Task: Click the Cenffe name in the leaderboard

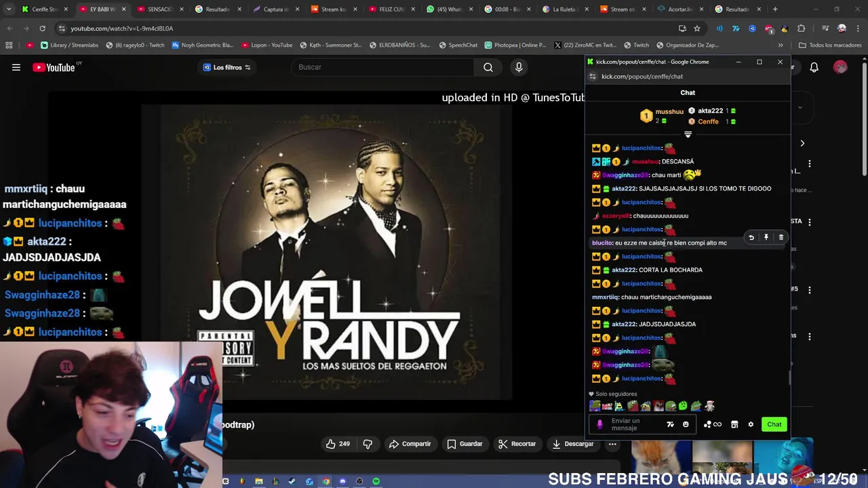Action: click(x=708, y=122)
